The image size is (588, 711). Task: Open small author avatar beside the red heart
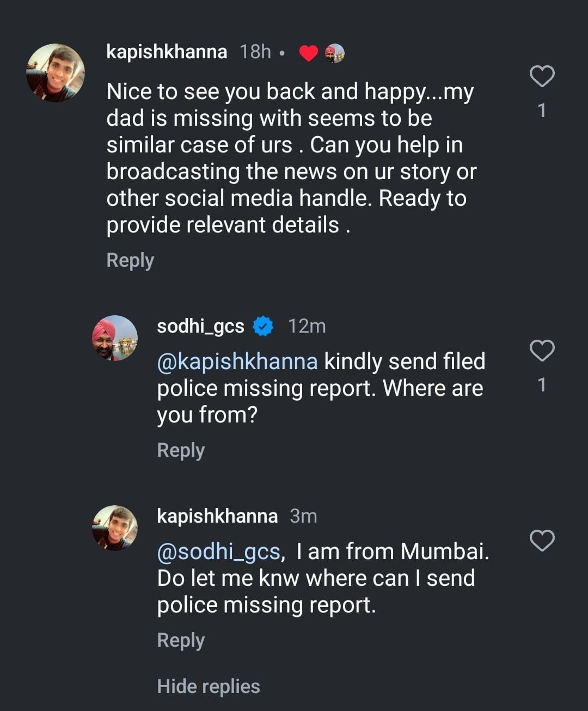tap(335, 53)
